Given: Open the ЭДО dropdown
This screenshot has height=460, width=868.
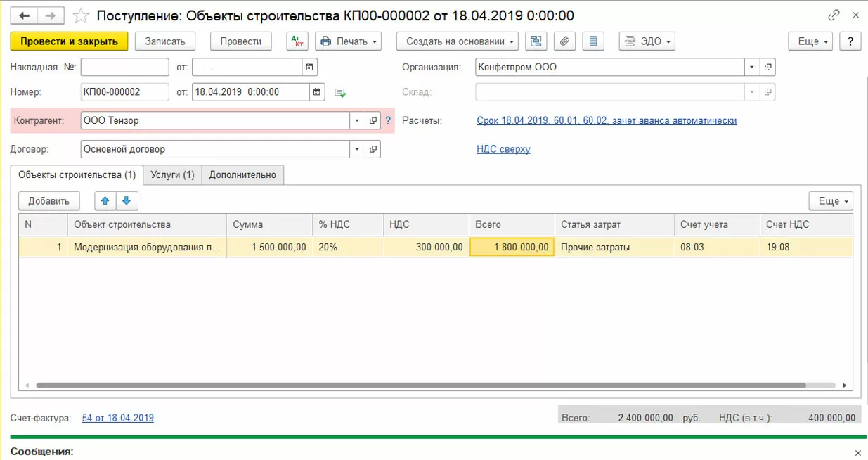Looking at the screenshot, I should pos(647,41).
